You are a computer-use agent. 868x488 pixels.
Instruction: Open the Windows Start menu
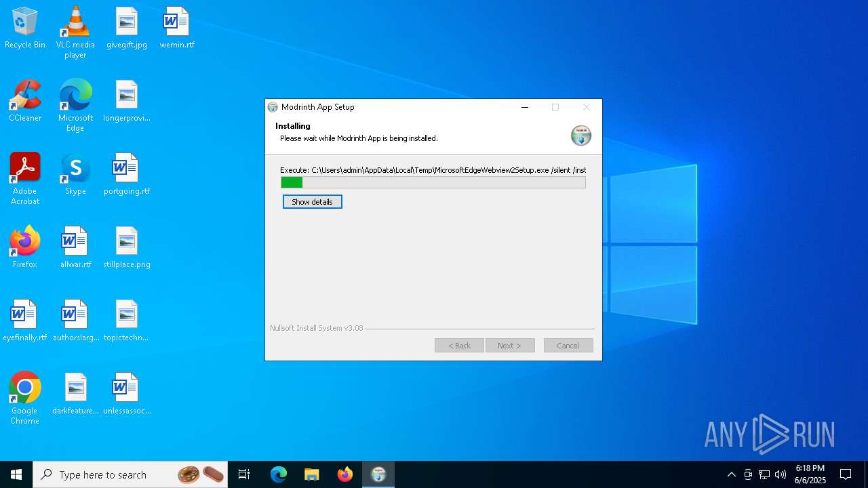(x=16, y=474)
